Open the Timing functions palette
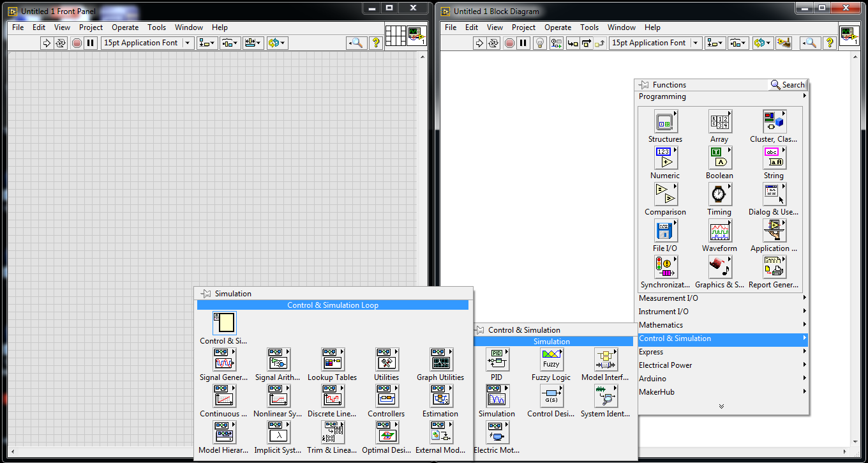 click(x=720, y=195)
